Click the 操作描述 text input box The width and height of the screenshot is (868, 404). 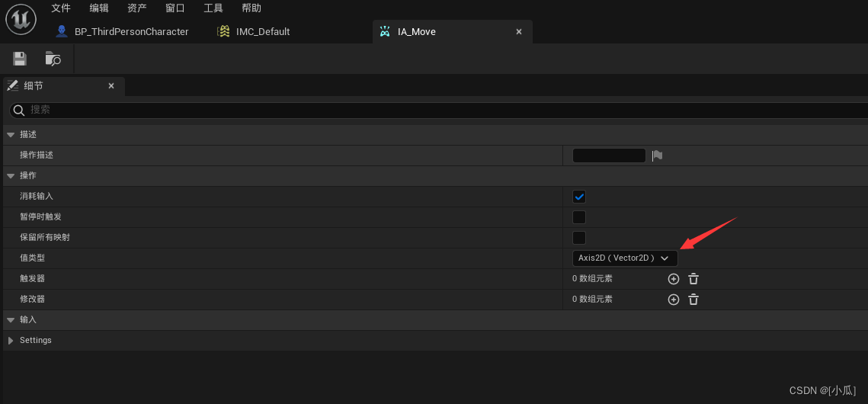pos(609,156)
